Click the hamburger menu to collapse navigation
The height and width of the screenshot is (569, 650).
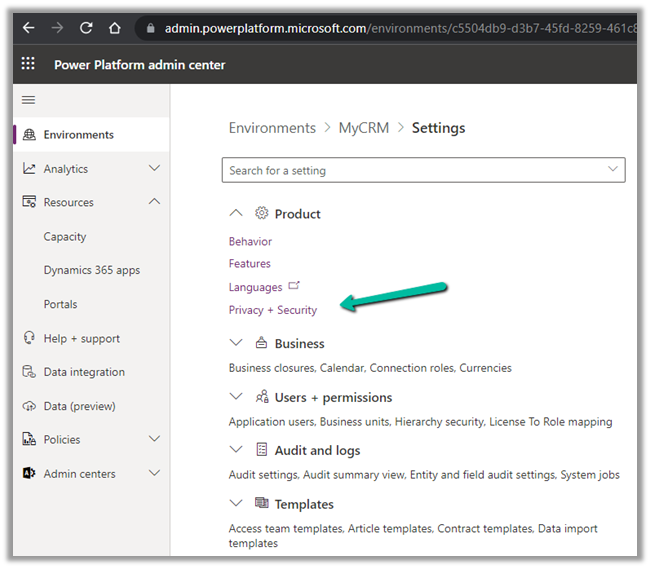[x=28, y=100]
